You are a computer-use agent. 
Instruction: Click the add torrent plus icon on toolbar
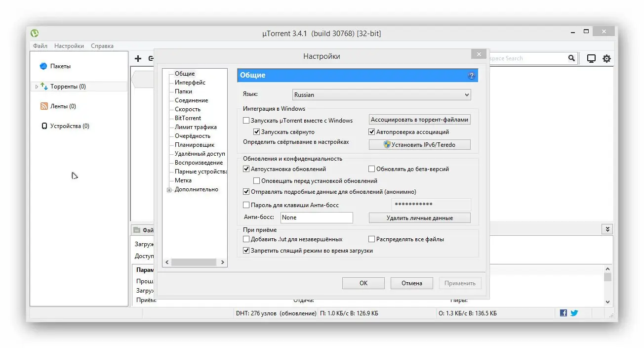pos(138,58)
